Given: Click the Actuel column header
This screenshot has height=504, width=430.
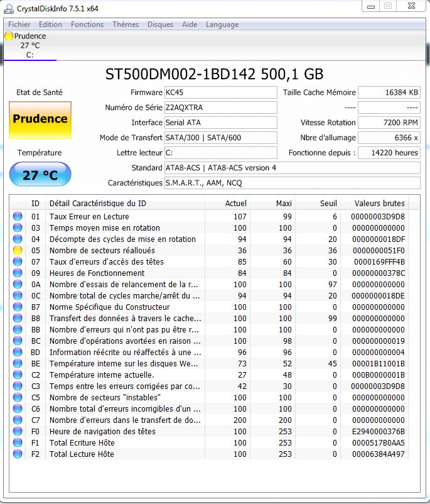Looking at the screenshot, I should 227,203.
